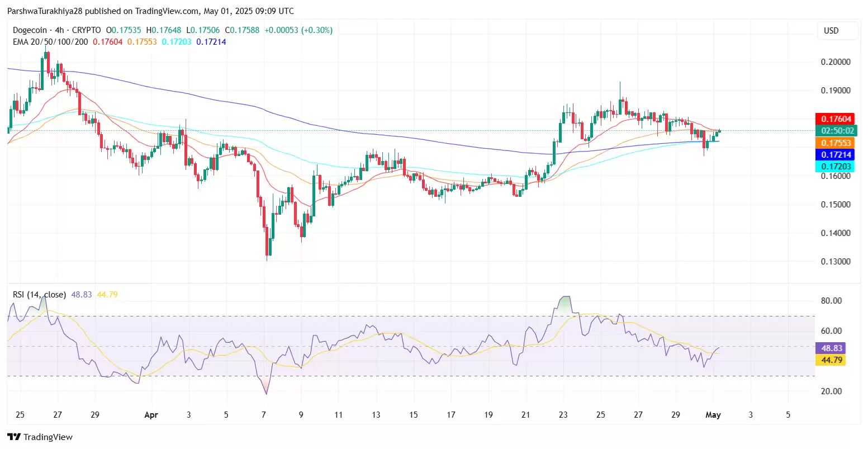Viewport: 868px width, 449px height.
Task: Click cyan 0.17203 value in EMA legend
Action: tap(177, 42)
